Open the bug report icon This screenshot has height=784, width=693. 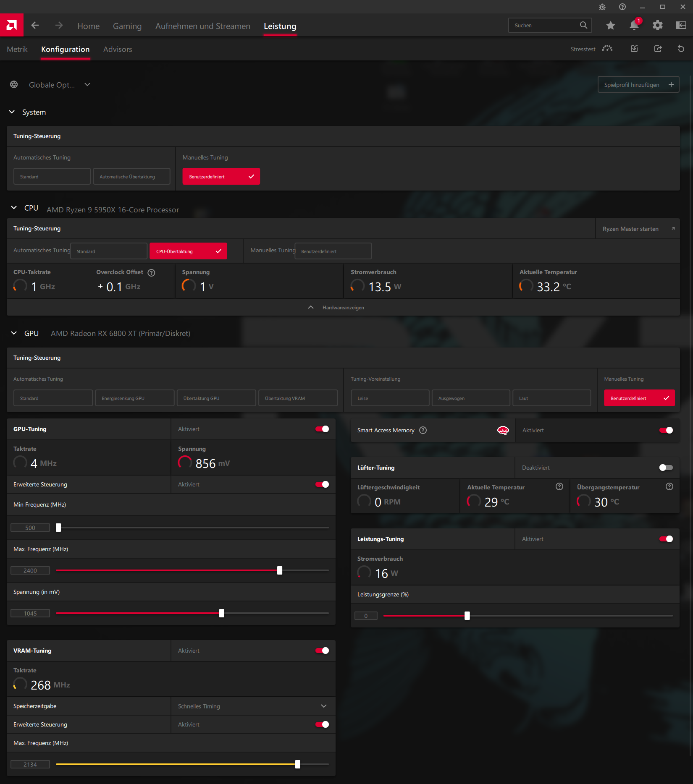tap(602, 7)
